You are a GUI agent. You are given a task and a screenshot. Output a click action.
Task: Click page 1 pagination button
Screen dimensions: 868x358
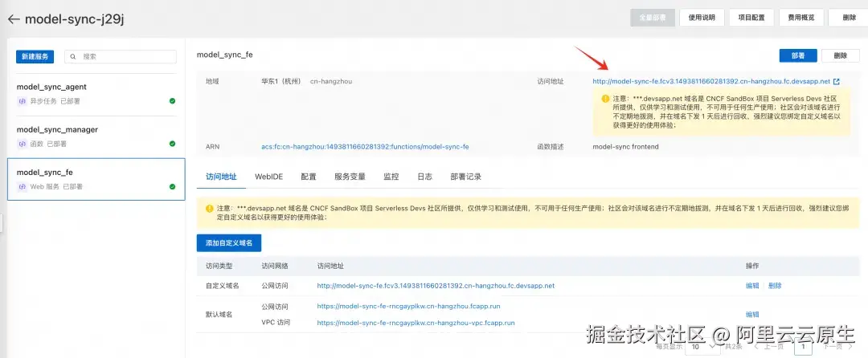click(x=803, y=347)
